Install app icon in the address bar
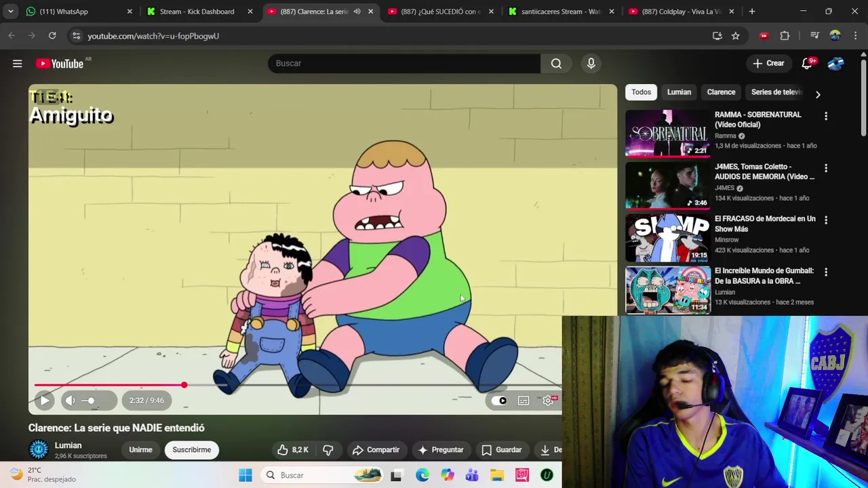The image size is (868, 488). 717,36
